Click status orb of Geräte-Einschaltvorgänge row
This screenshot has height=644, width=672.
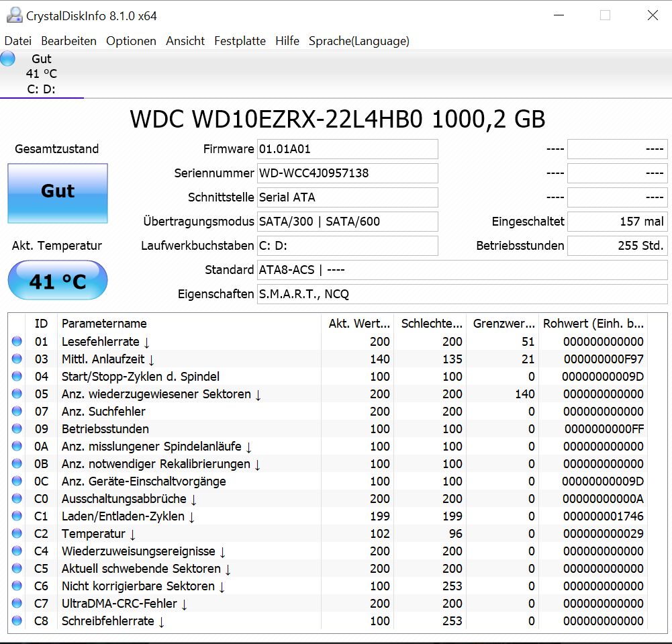tap(17, 481)
